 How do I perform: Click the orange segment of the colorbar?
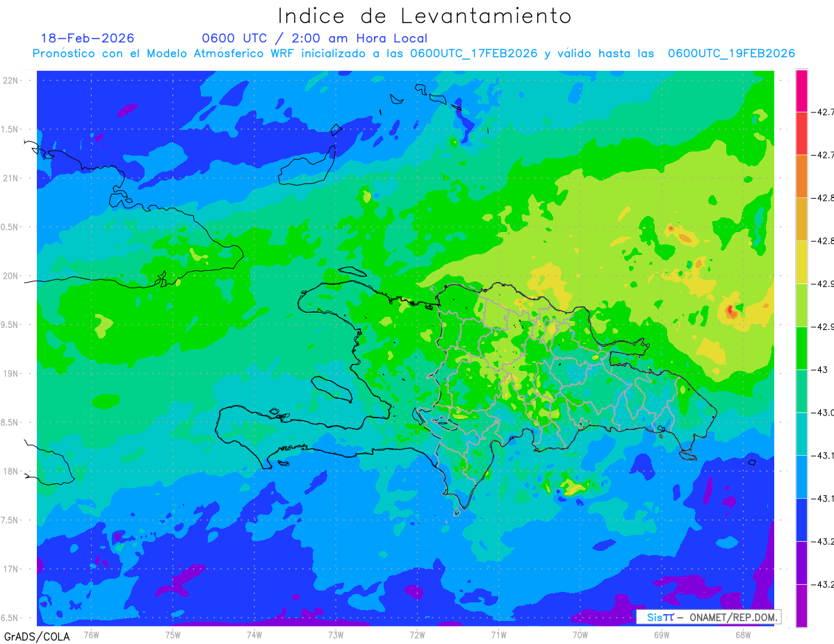(x=801, y=176)
